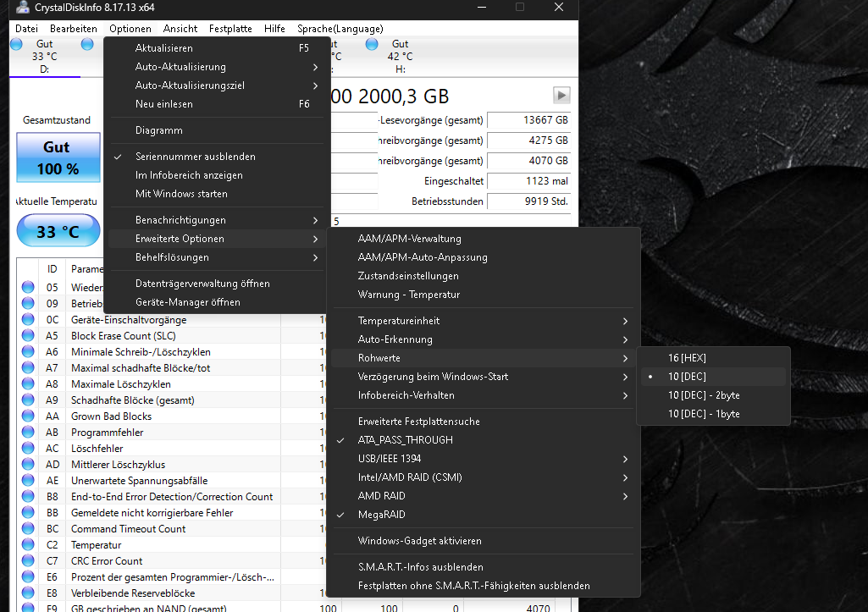The image size is (868, 612).
Task: Click the next-disk play arrow button
Action: pos(561,95)
